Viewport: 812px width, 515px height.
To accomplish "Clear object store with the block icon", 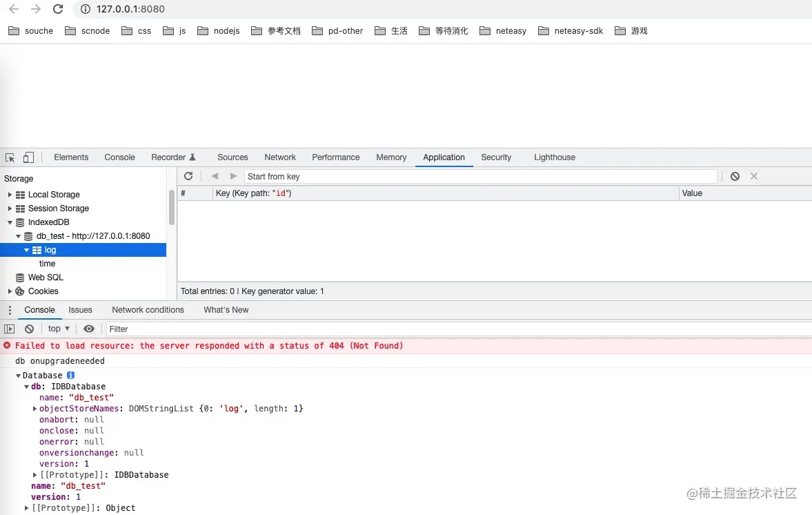I will (735, 176).
